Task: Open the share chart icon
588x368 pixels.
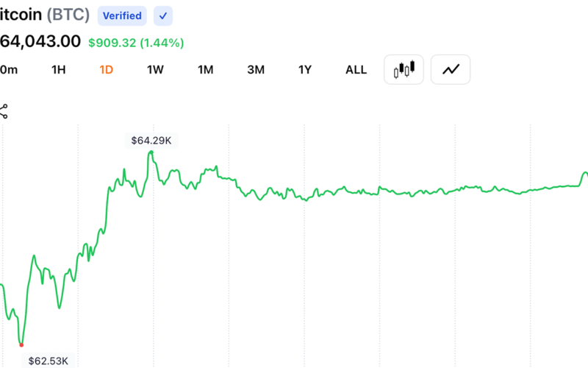Action: (4, 112)
